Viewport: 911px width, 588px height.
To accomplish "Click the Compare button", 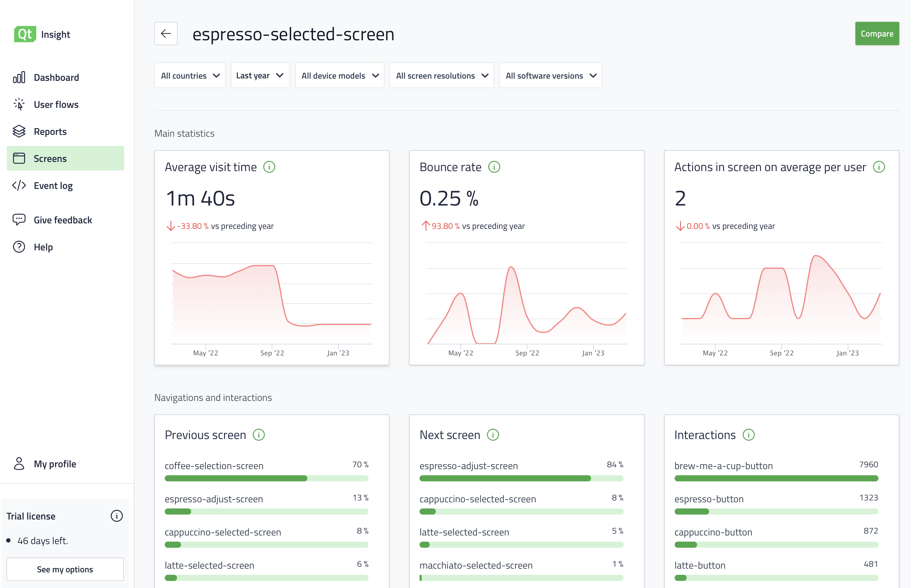I will [877, 33].
